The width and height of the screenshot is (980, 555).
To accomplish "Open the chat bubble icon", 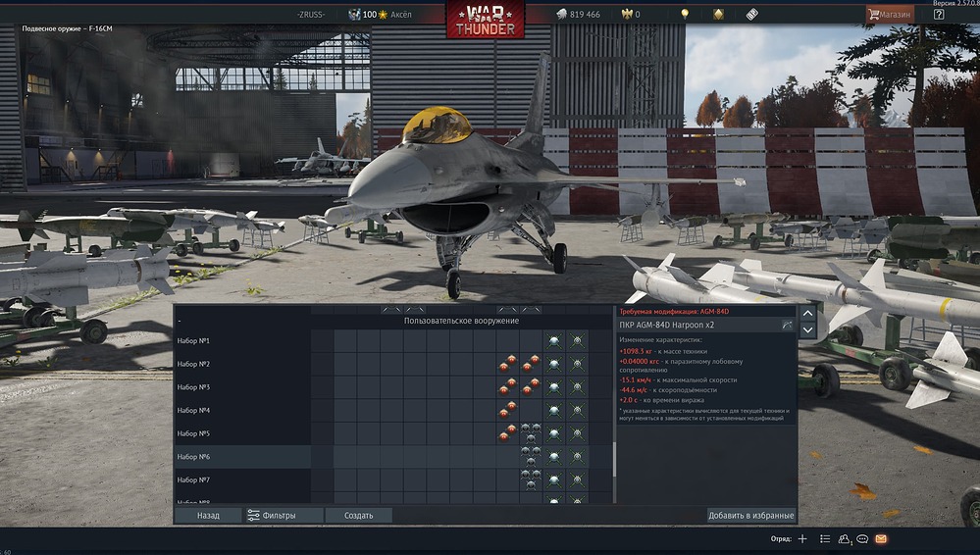I will [862, 538].
